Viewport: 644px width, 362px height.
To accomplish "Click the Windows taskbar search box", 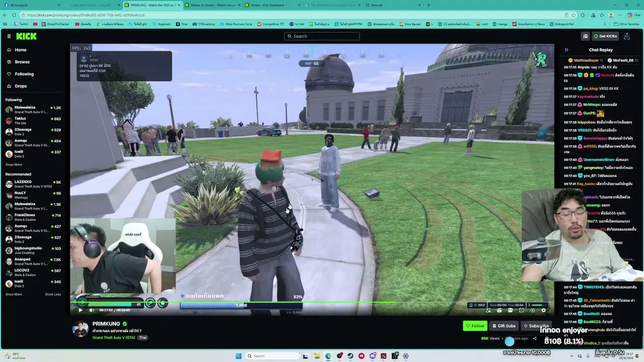I will click(x=272, y=356).
